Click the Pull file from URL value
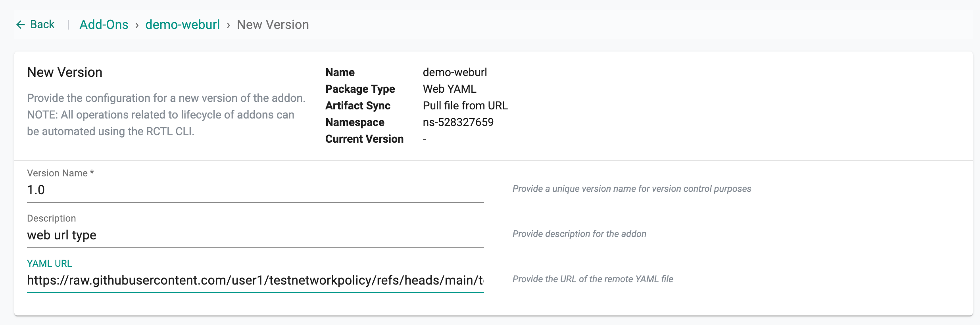Viewport: 980px width, 325px height. (x=465, y=106)
